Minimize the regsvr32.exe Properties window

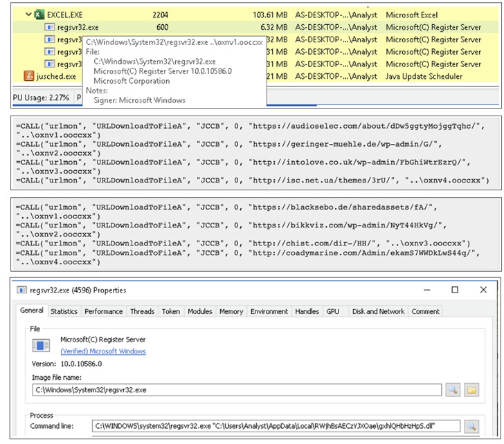point(427,290)
